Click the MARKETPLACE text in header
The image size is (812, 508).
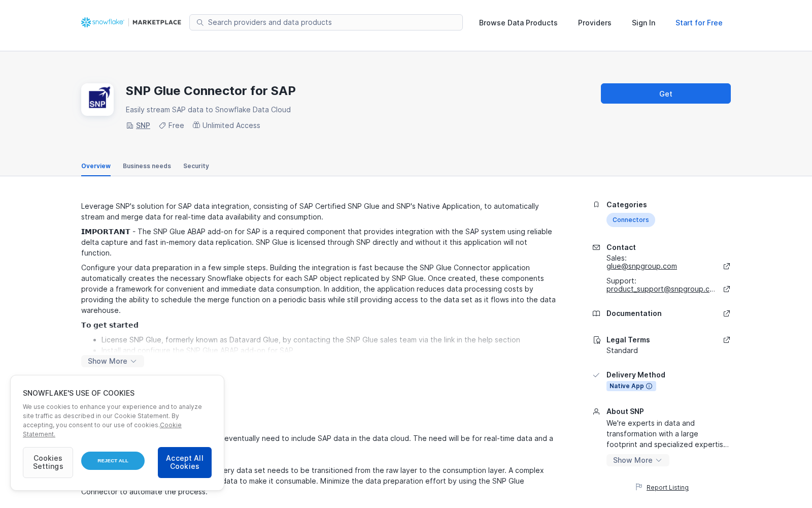click(157, 22)
